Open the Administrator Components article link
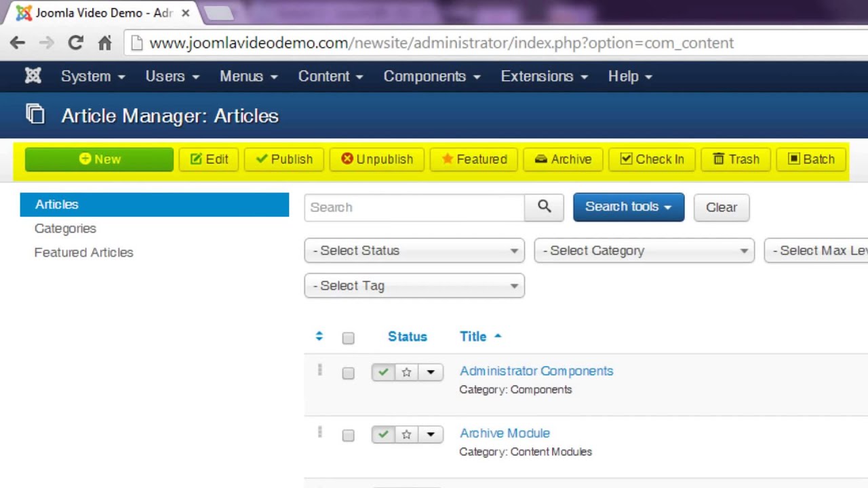This screenshot has height=488, width=868. [536, 371]
